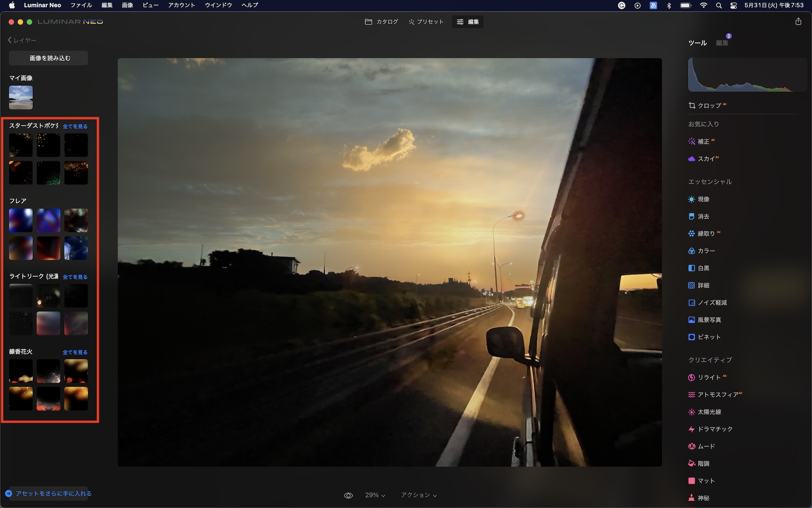Screen dimensions: 812x508
Task: Select the Relight AI (リライト) tool
Action: point(708,378)
